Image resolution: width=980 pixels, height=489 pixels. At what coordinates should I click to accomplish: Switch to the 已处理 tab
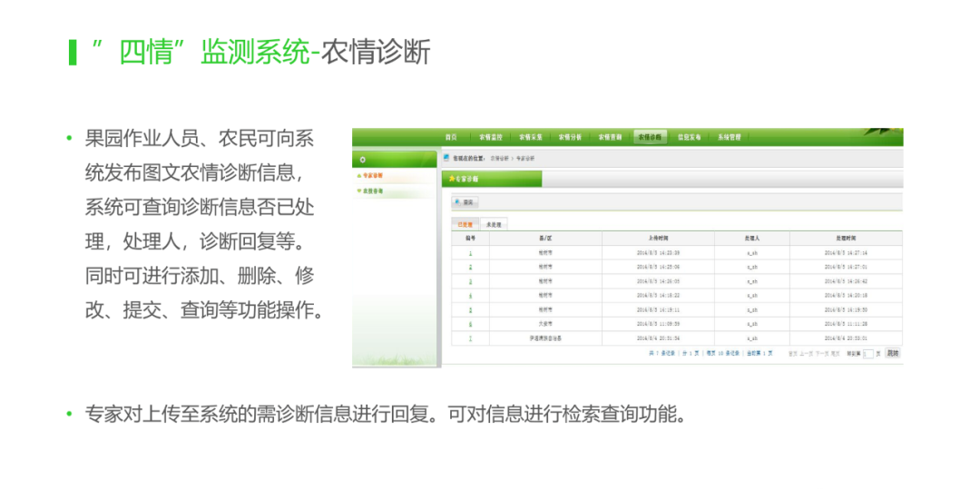(465, 223)
